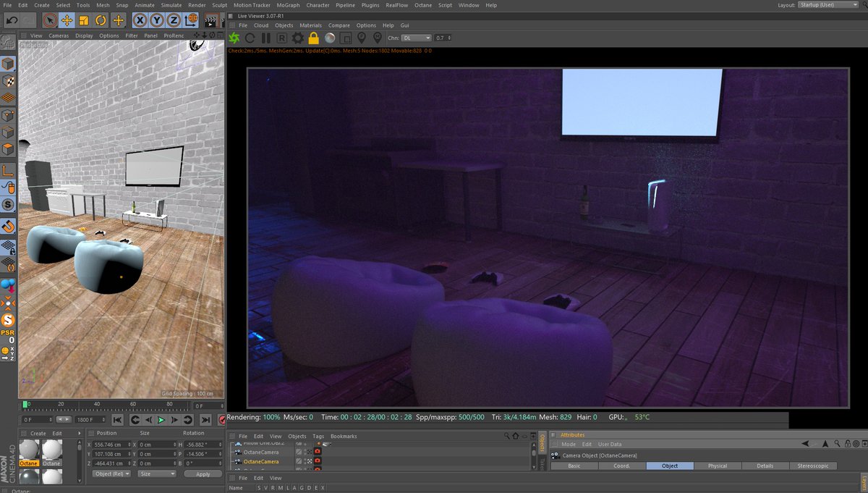Open the Live Viewer Materials menu
868x493 pixels.
click(310, 25)
